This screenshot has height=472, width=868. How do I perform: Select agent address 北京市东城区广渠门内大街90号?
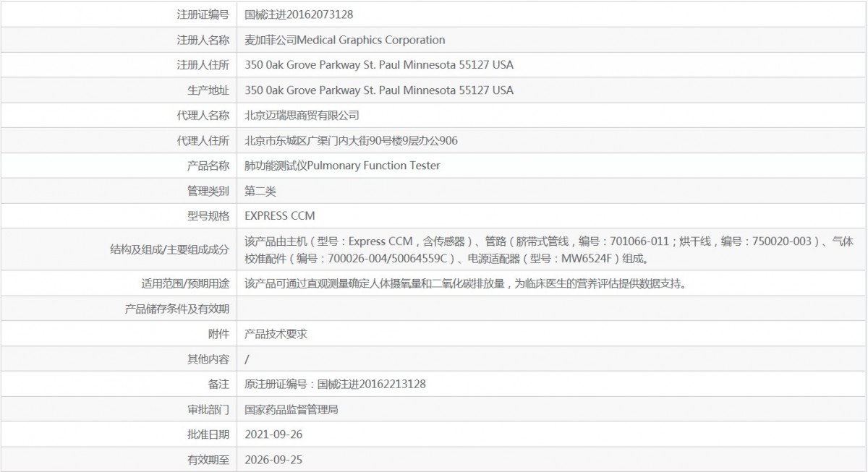(x=351, y=140)
